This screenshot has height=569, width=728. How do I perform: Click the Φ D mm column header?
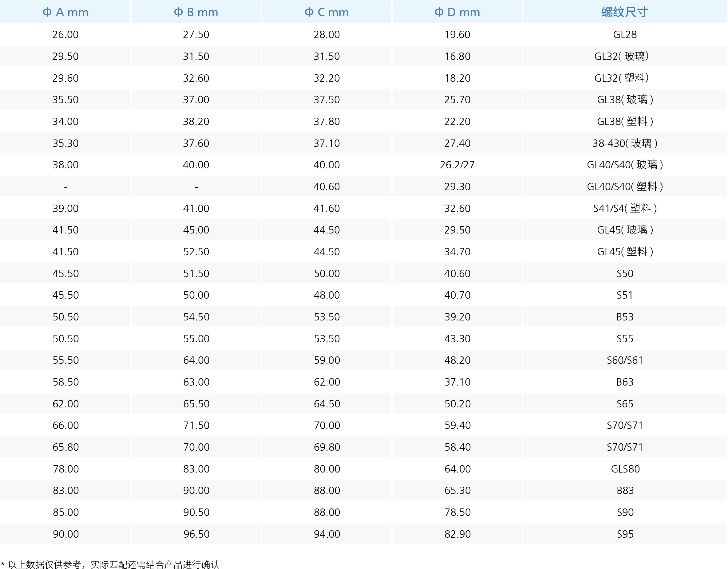457,12
